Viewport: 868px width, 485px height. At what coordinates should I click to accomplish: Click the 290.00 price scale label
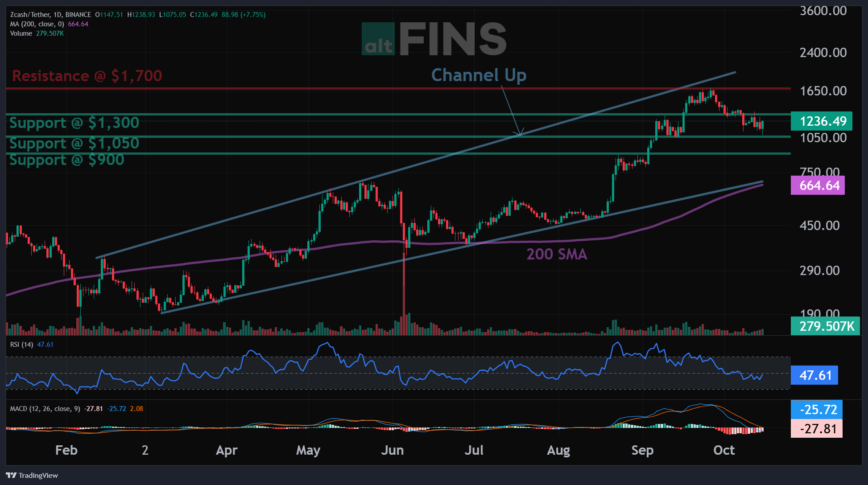(820, 271)
